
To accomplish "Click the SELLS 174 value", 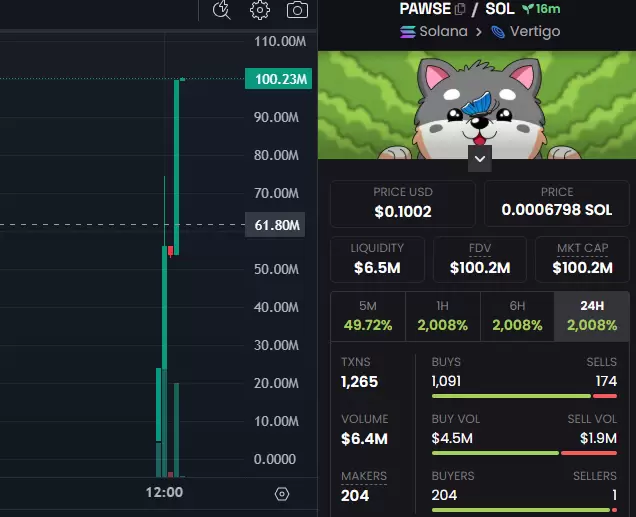I will point(606,381).
